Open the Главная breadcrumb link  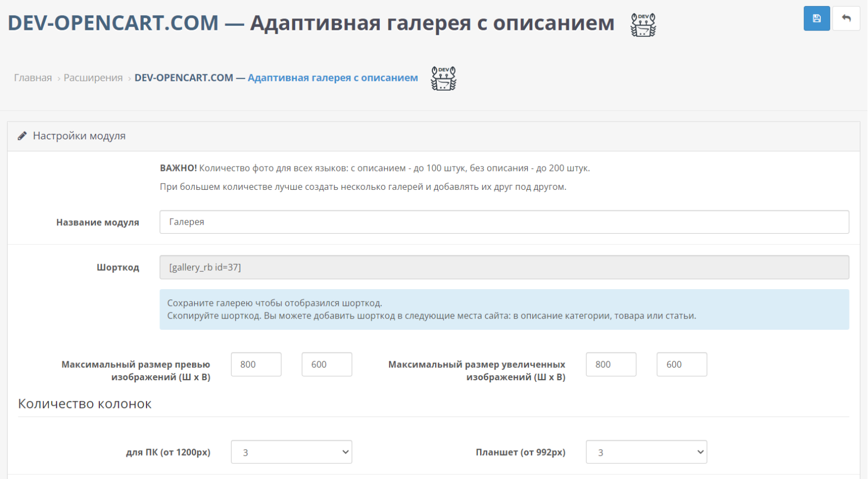33,78
